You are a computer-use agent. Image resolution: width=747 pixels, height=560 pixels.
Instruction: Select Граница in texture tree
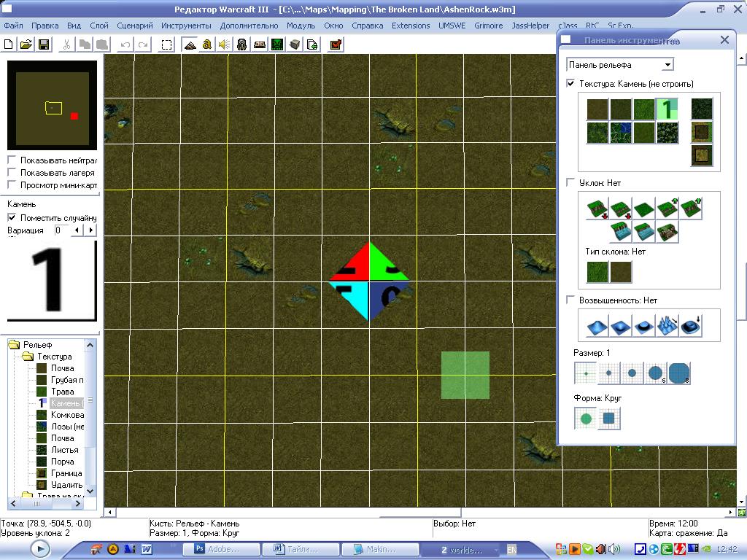tap(66, 472)
